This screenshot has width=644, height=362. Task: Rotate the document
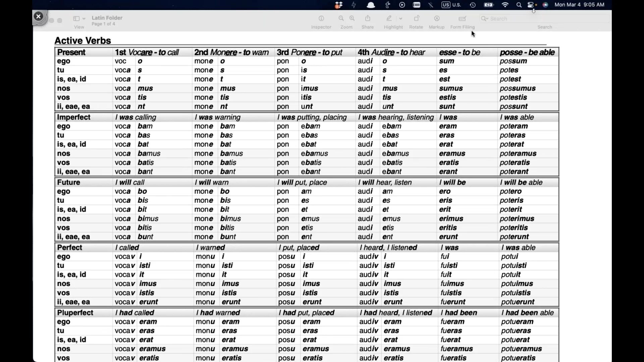coord(416,18)
